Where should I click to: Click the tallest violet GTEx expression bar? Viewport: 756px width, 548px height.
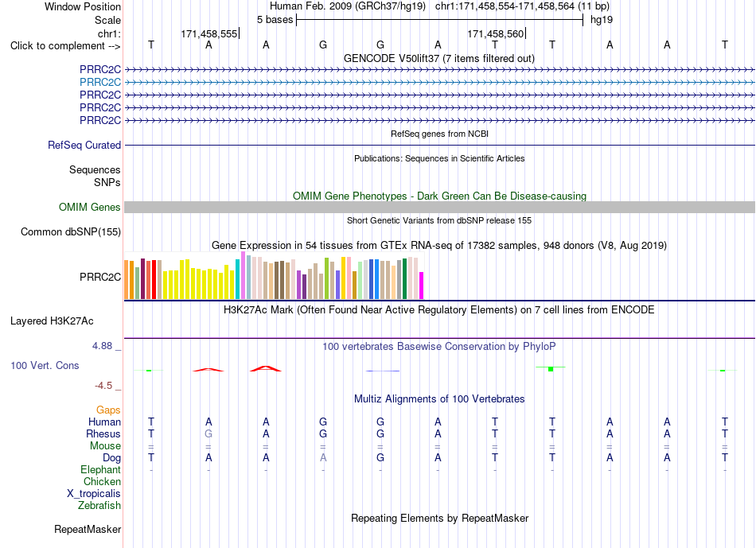click(243, 275)
